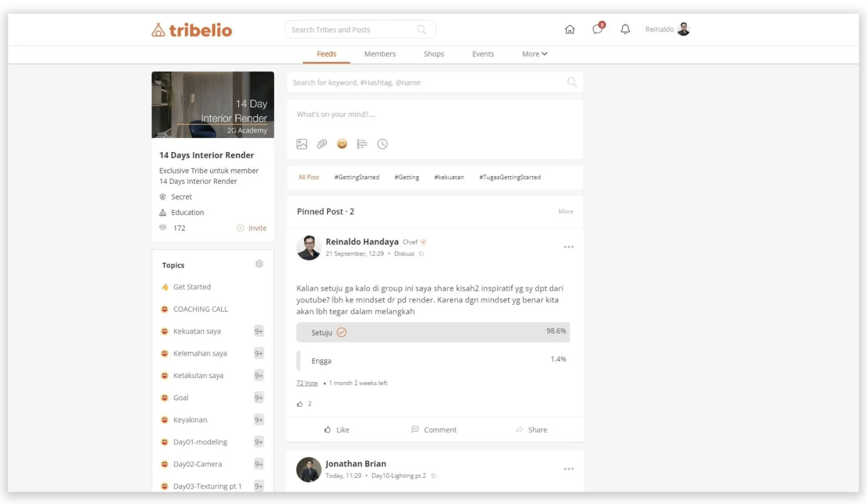Viewport: 867px width, 504px height.
Task: Switch to the Shops tab
Action: pos(434,54)
